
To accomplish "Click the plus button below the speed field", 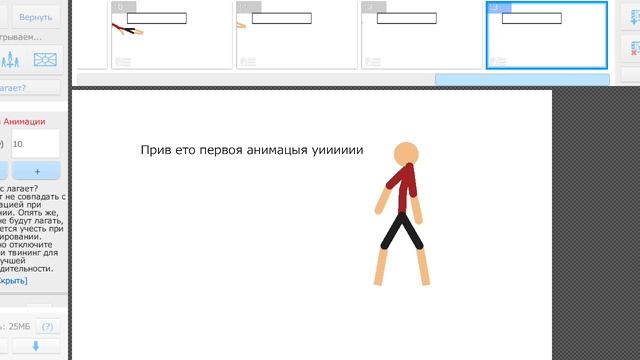I will click(x=36, y=171).
